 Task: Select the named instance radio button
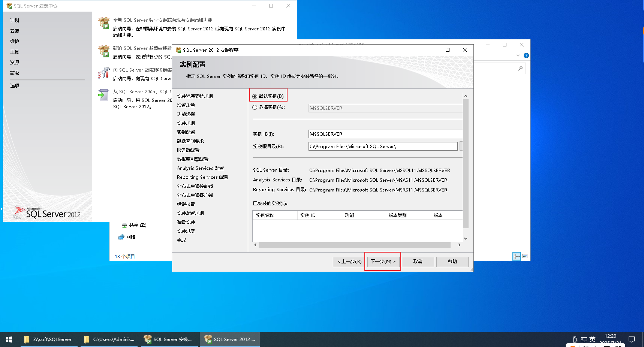255,107
